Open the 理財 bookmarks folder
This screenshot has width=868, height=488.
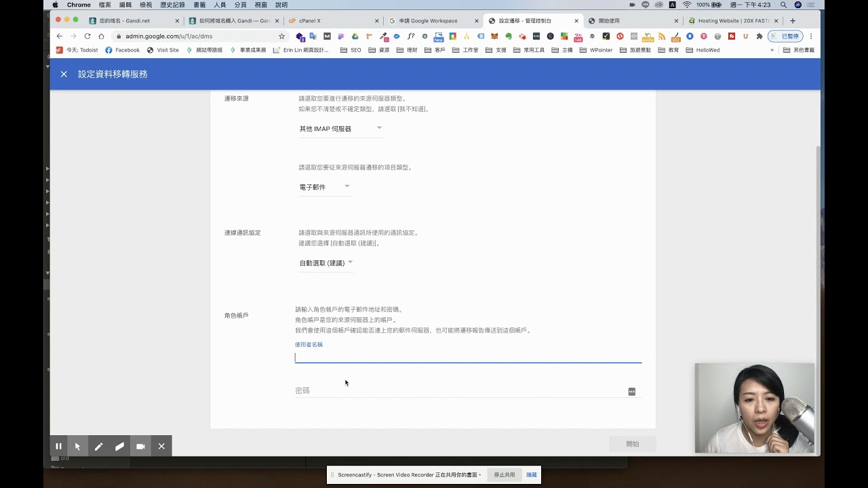[407, 50]
